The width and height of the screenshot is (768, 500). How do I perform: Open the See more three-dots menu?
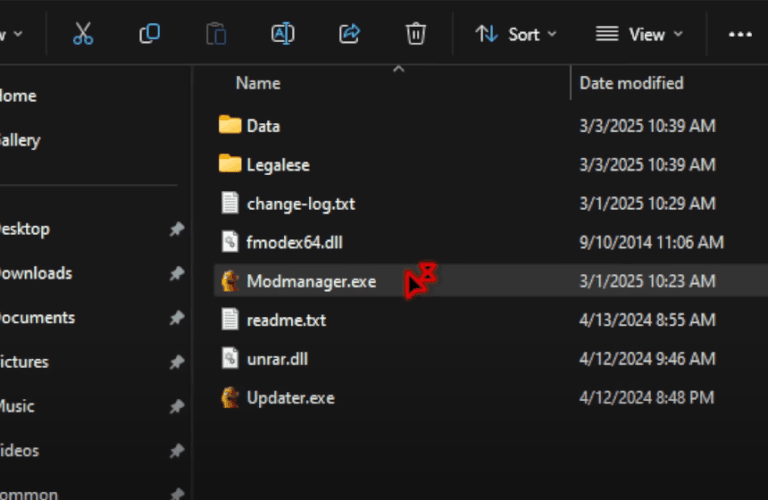[x=740, y=34]
